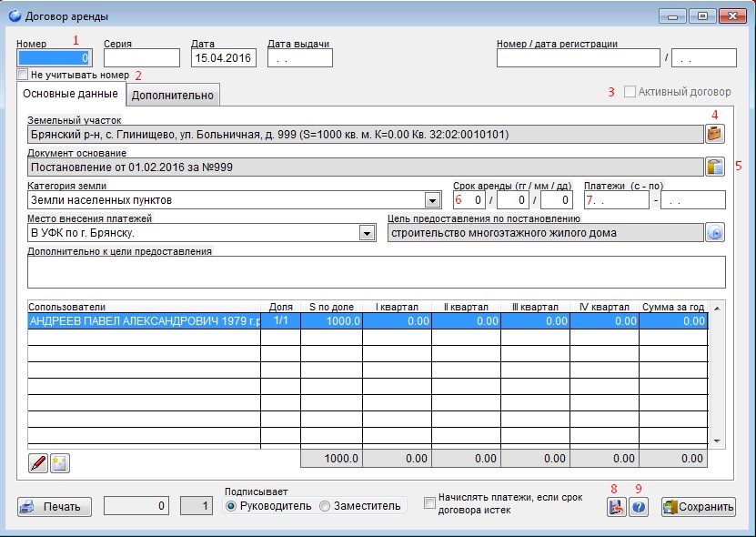756x537 pixels.
Task: Click the field showing 0 next to Печать
Action: pos(136,506)
